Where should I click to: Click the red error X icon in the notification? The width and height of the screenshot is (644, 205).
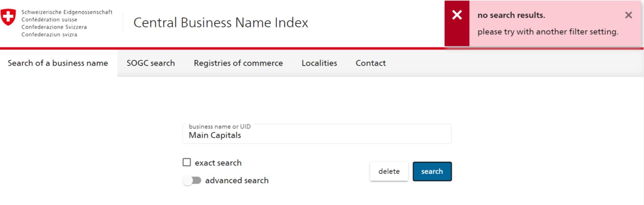coord(457,15)
